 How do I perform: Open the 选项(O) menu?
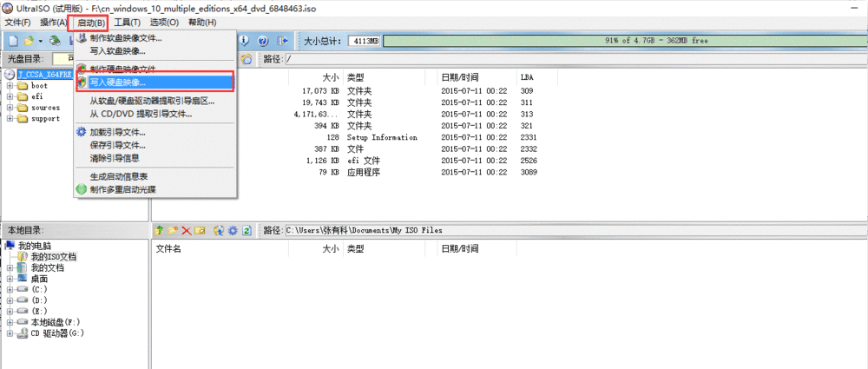click(164, 23)
